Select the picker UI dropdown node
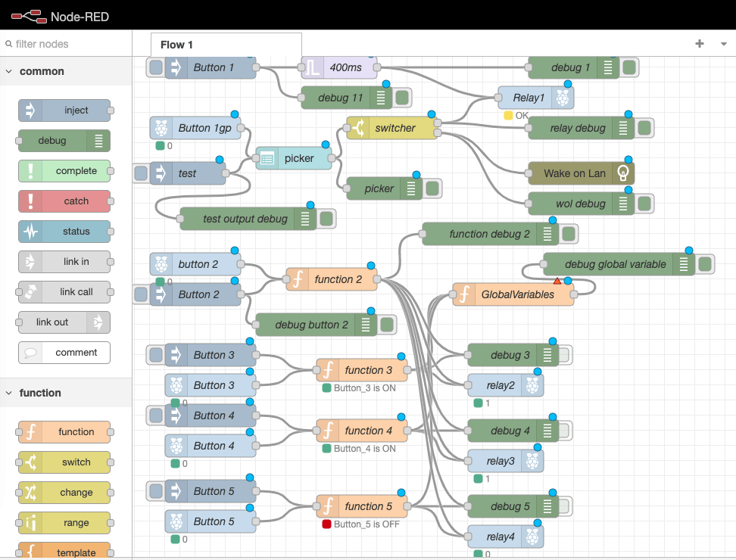 click(294, 158)
